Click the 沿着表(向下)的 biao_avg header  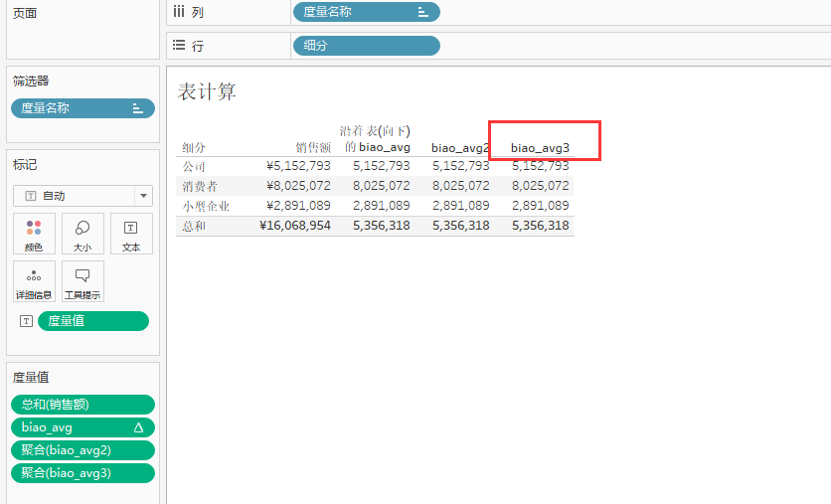pyautogui.click(x=375, y=139)
